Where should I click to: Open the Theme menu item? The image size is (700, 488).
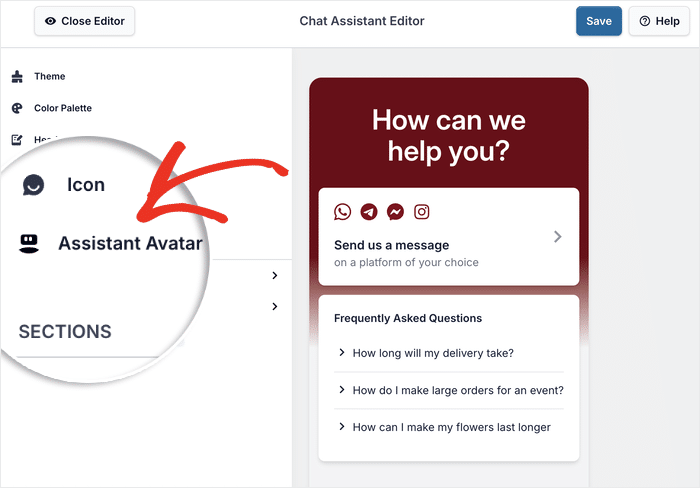[x=50, y=76]
